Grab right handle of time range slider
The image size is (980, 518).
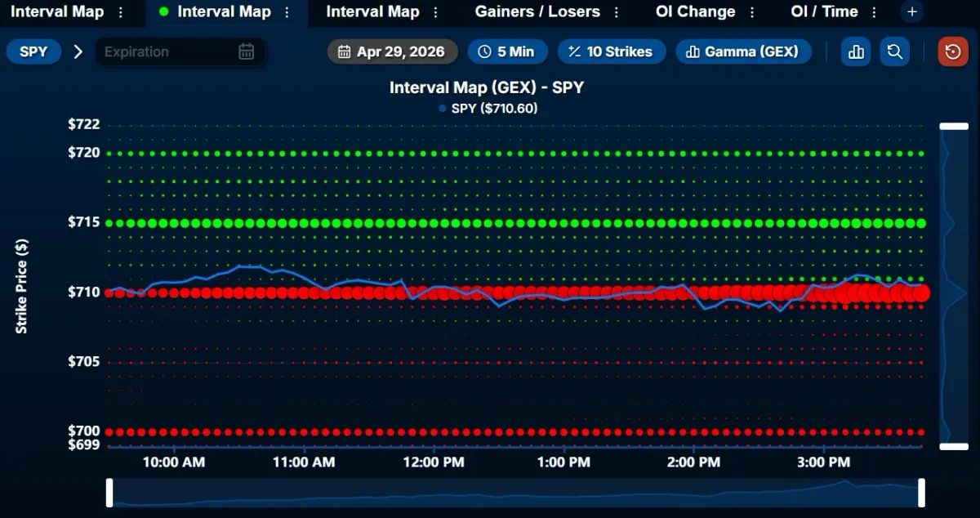922,493
